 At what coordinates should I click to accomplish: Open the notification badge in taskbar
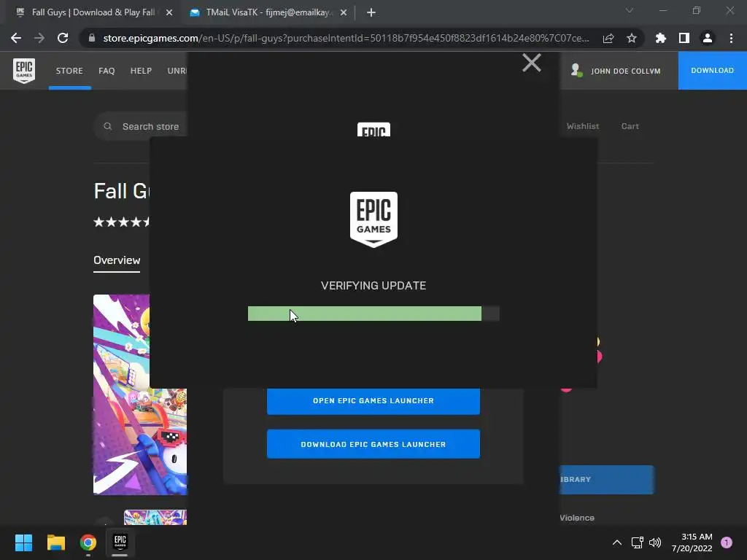727,542
